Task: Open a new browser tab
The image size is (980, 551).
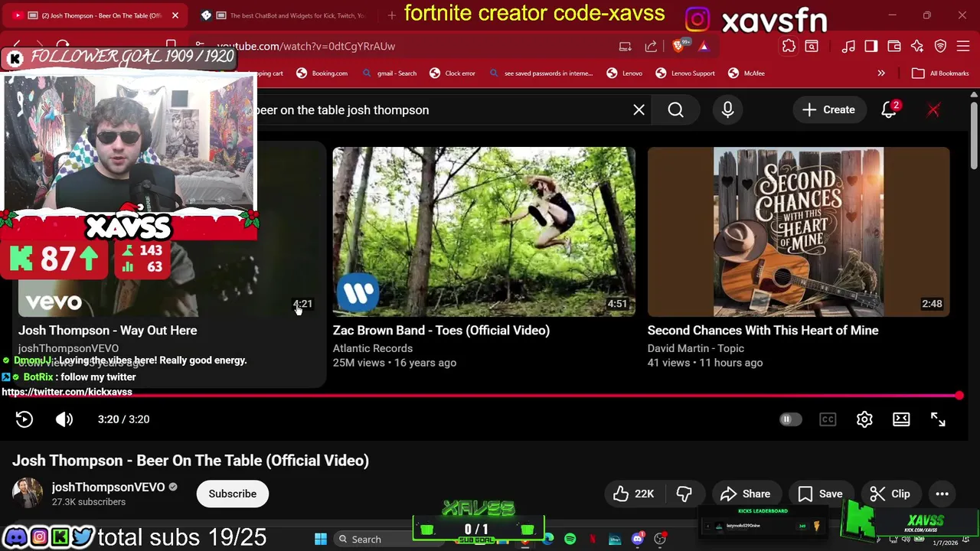Action: coord(392,15)
